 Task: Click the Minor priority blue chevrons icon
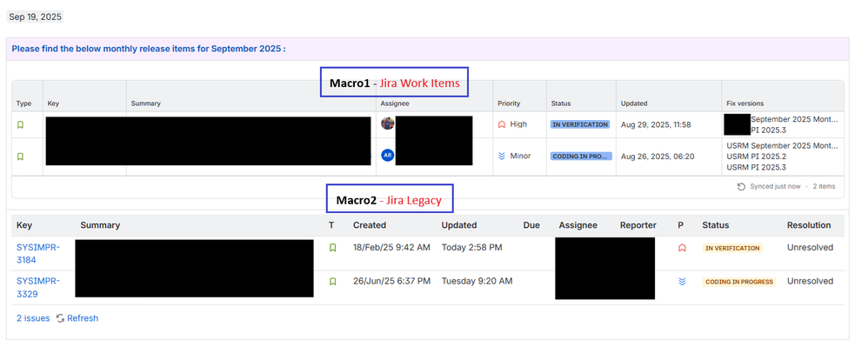click(x=502, y=156)
